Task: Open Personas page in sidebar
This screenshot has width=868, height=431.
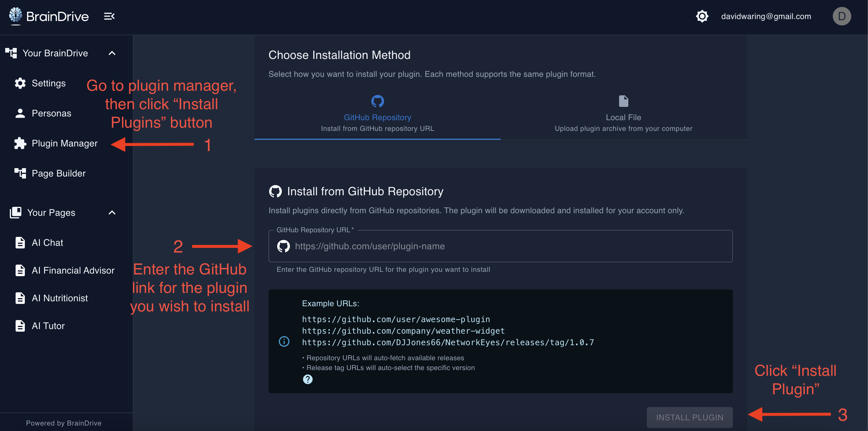Action: (51, 113)
